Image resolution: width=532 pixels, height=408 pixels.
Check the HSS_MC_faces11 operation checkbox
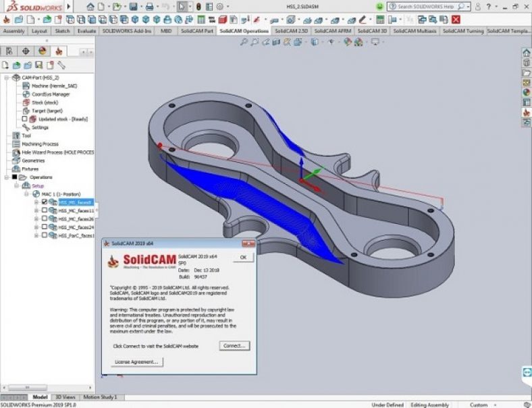(44, 210)
